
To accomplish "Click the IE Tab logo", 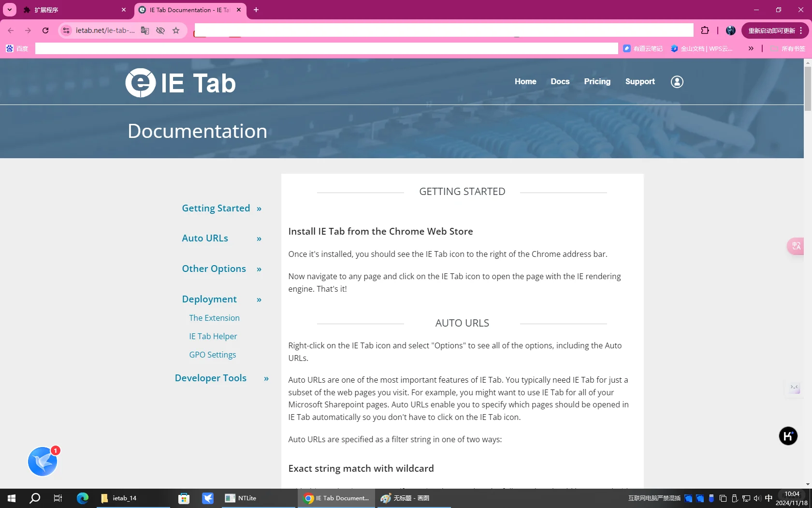I will click(180, 83).
